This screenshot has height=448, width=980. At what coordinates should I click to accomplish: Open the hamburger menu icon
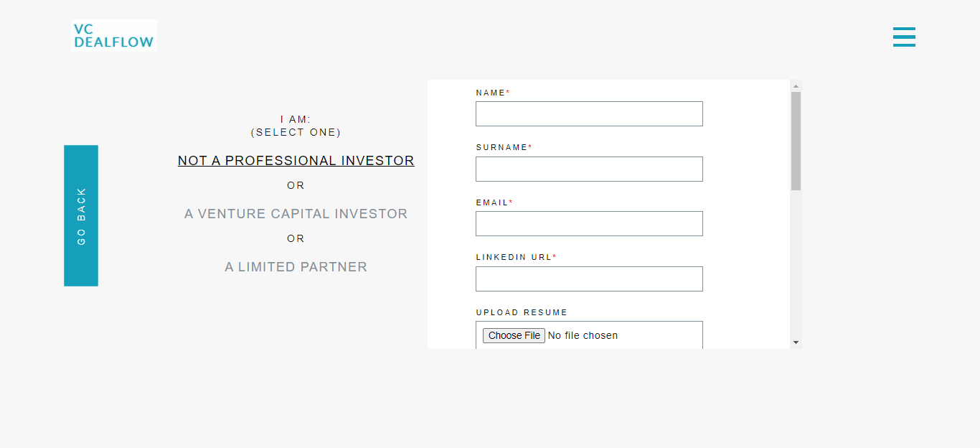[904, 37]
